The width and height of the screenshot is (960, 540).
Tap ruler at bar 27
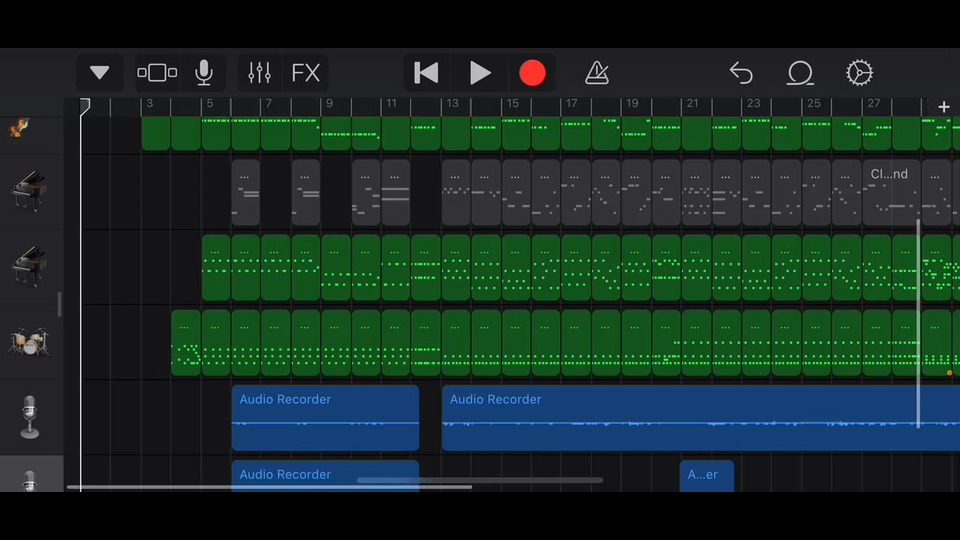[x=874, y=104]
